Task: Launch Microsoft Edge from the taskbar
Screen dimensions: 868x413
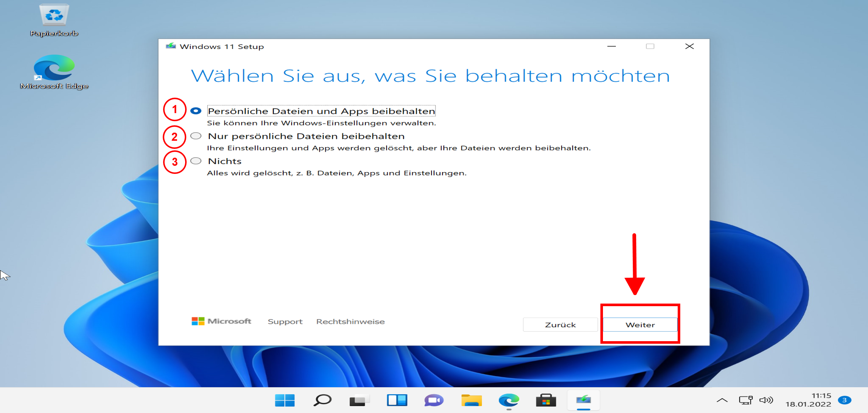Action: tap(509, 400)
